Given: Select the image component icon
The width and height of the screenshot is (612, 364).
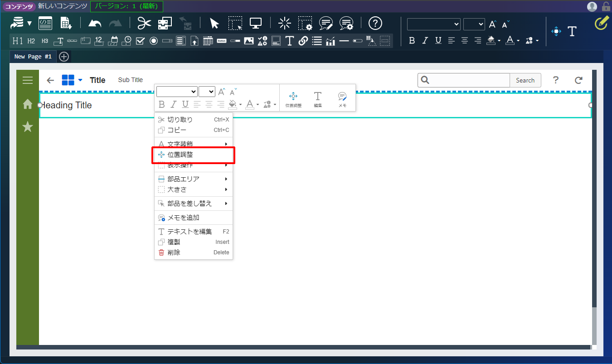Looking at the screenshot, I should click(248, 41).
